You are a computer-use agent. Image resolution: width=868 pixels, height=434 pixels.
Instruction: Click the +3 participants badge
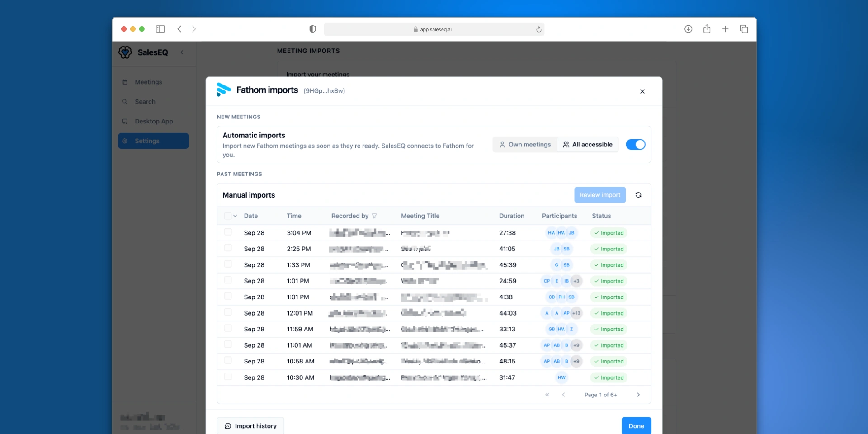tap(576, 281)
